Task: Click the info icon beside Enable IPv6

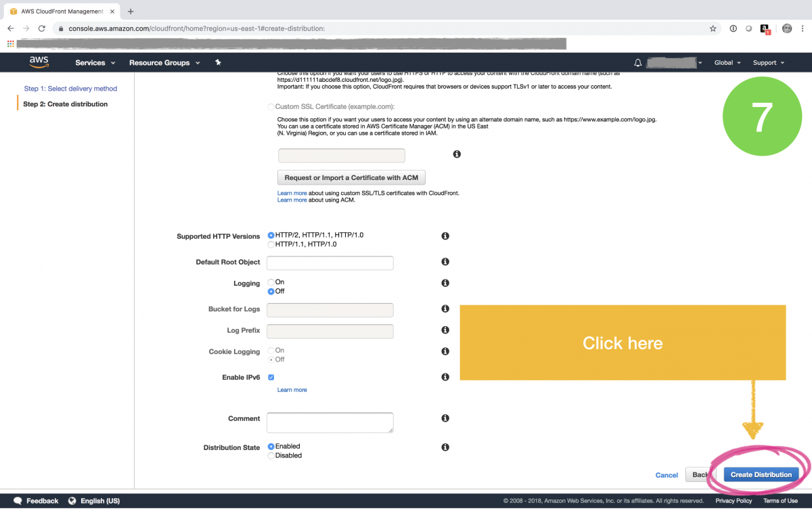Action: point(445,376)
